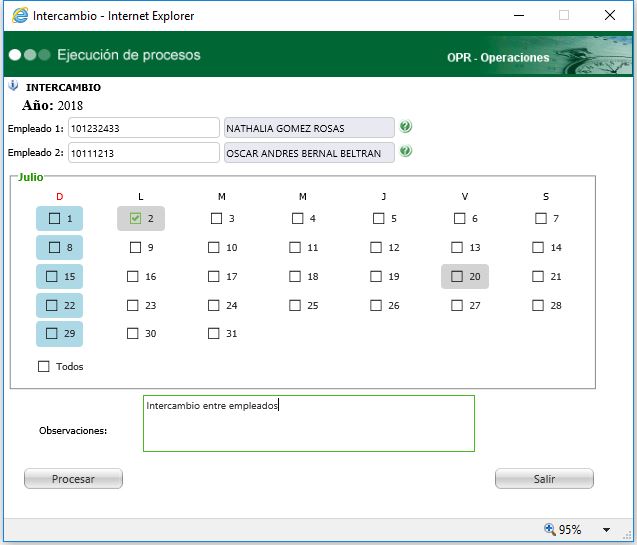Image resolution: width=637 pixels, height=545 pixels.
Task: Tick the day 28 checkbox
Action: [x=538, y=305]
